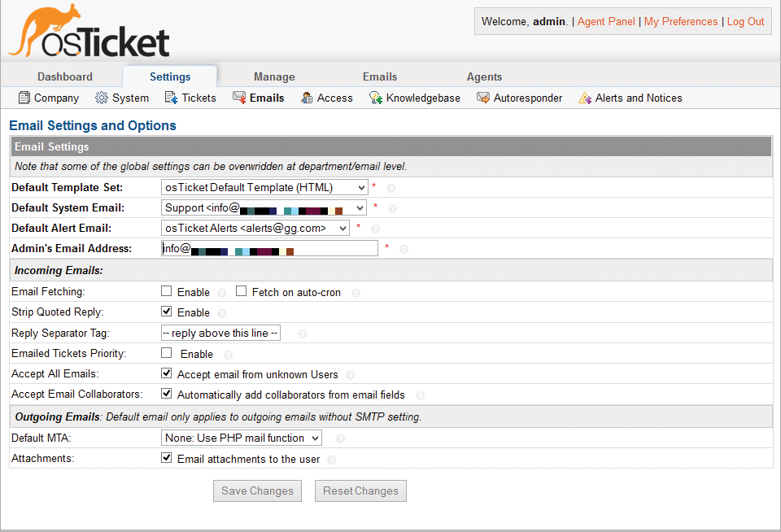Viewport: 781px width, 532px height.
Task: Open the Default Template Set dropdown
Action: [264, 187]
